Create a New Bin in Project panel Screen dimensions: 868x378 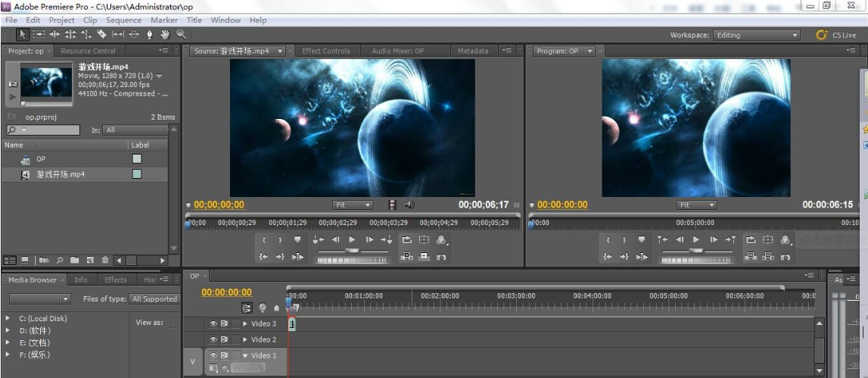click(x=75, y=260)
